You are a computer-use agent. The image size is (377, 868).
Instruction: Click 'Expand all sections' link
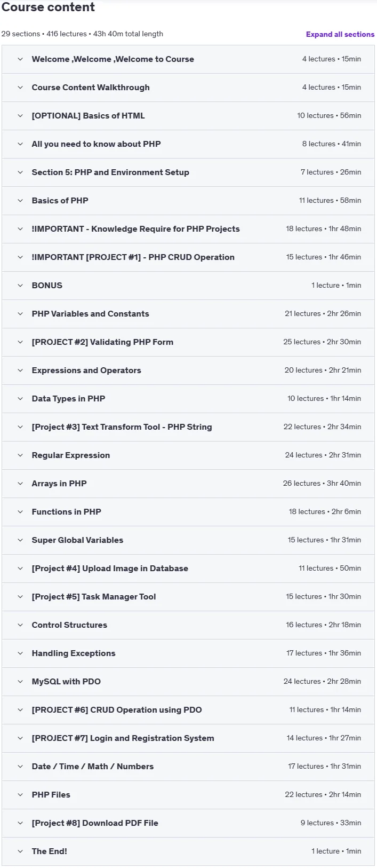click(340, 34)
